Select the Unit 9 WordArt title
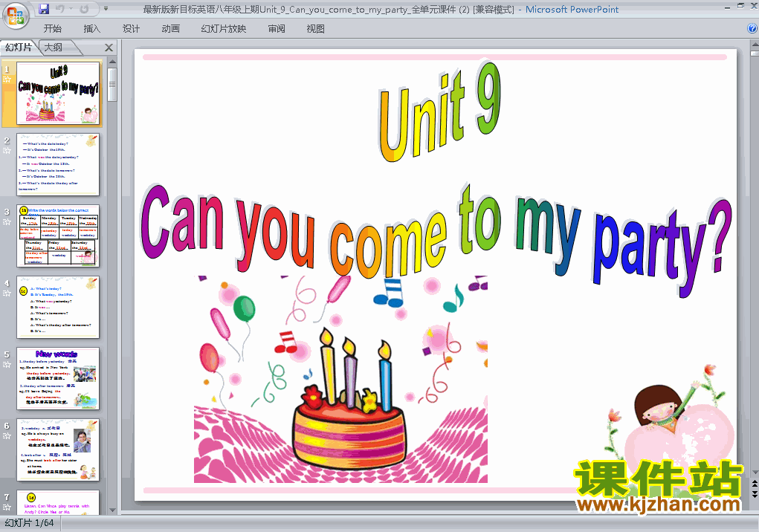Image resolution: width=759 pixels, height=532 pixels. click(x=439, y=112)
